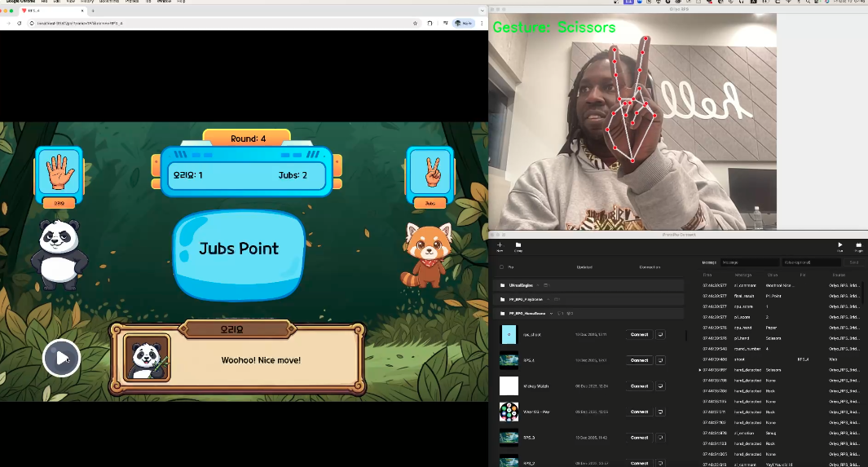Select the cpu.hand Paper log row

click(x=782, y=328)
